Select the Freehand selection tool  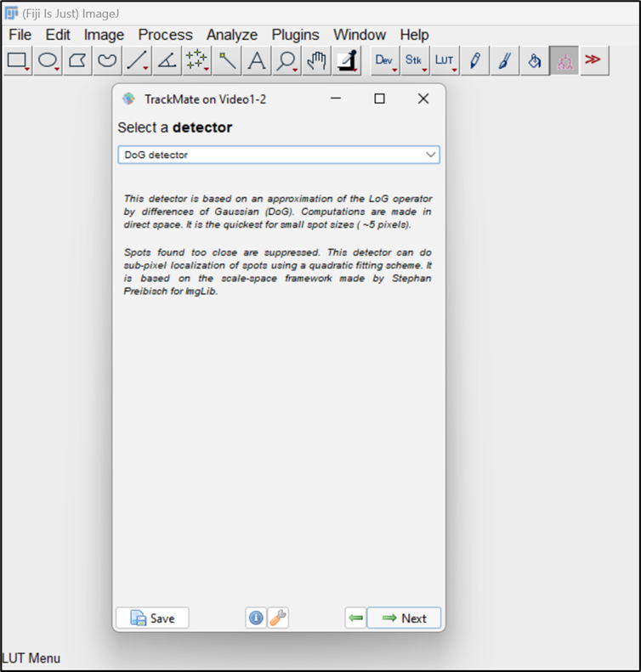107,60
